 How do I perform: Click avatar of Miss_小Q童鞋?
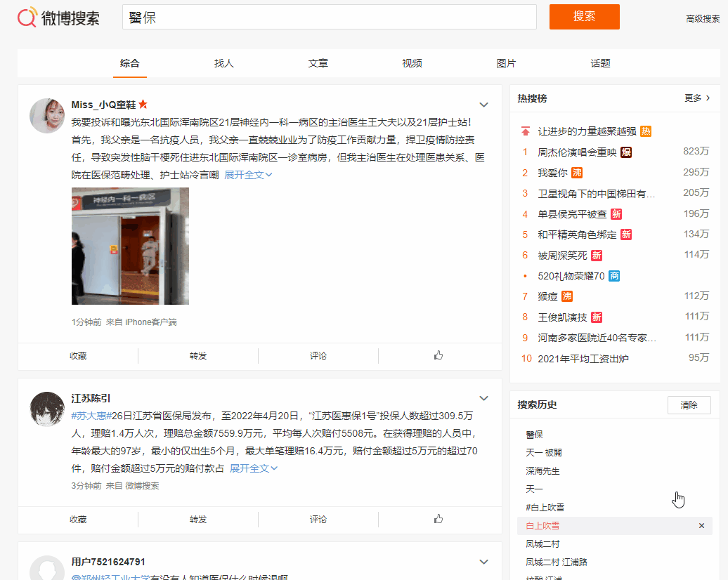(x=47, y=116)
